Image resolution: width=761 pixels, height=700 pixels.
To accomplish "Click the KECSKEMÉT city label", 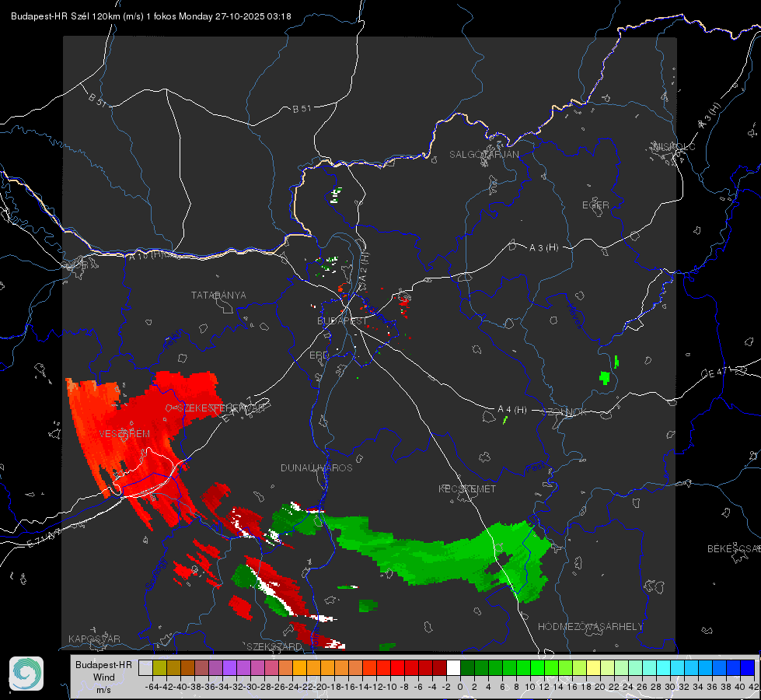I will tap(467, 488).
